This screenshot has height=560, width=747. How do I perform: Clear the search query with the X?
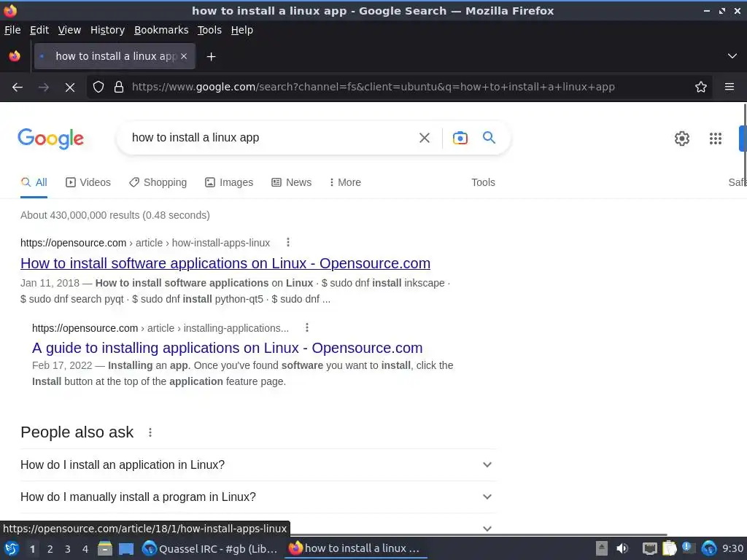pyautogui.click(x=425, y=138)
